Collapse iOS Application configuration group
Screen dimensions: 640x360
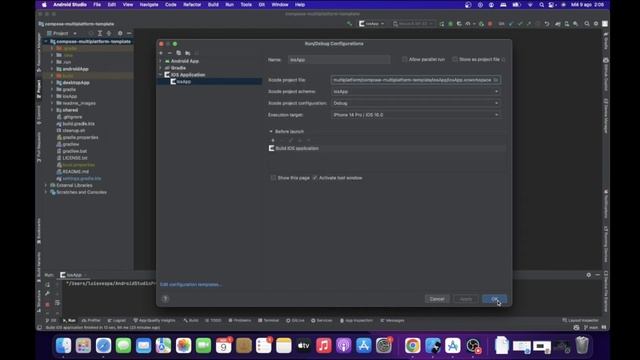(x=161, y=75)
